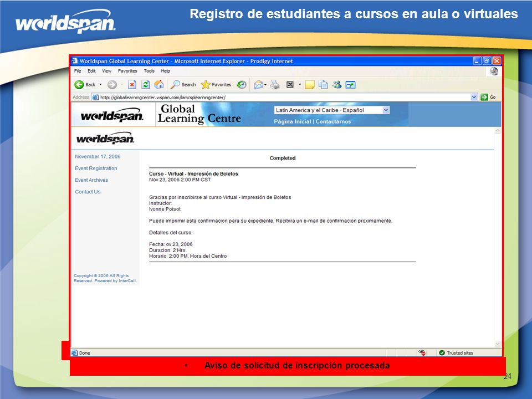Viewport: 532px width, 399px height.
Task: Click the Página Inicial link
Action: (293, 121)
